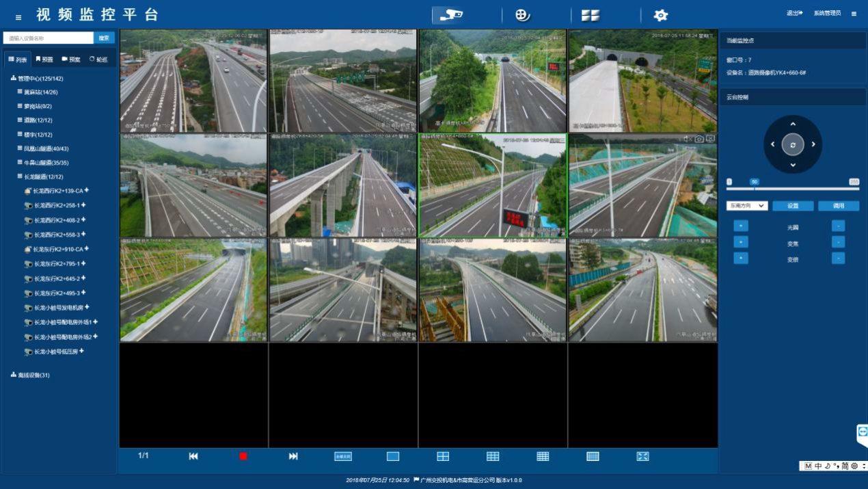This screenshot has height=489, width=868.
Task: Switch to nine-window grid layout
Action: pos(493,456)
